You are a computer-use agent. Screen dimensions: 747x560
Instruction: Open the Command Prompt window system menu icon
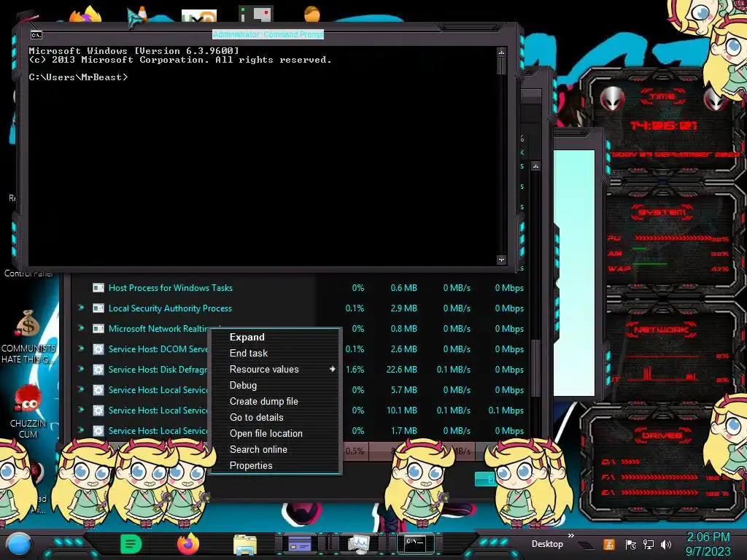(36, 35)
